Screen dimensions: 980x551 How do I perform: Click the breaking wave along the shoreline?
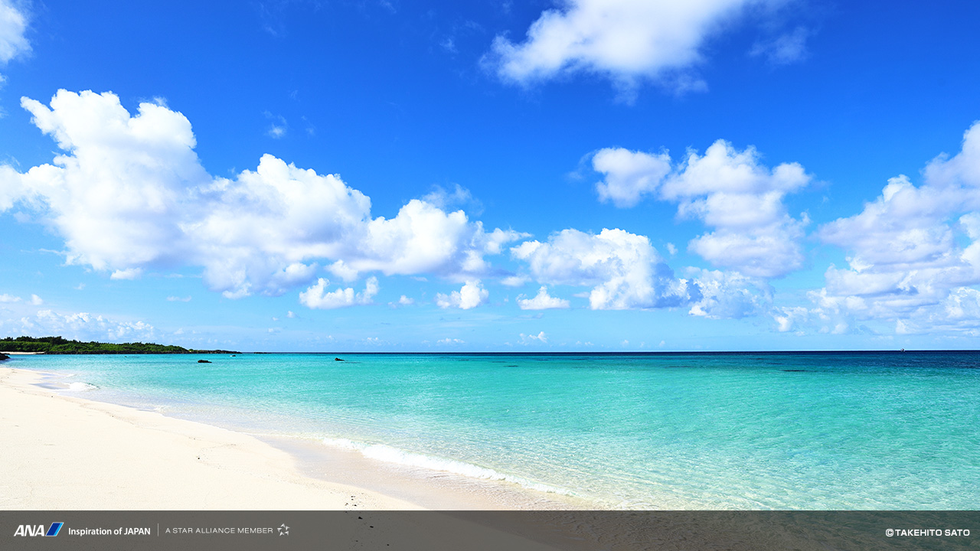(429, 461)
